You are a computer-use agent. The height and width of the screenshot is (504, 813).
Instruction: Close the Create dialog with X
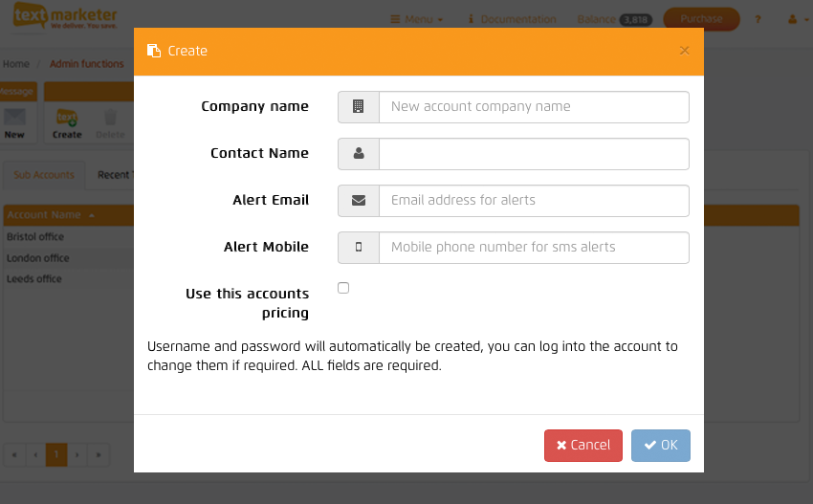(x=684, y=51)
